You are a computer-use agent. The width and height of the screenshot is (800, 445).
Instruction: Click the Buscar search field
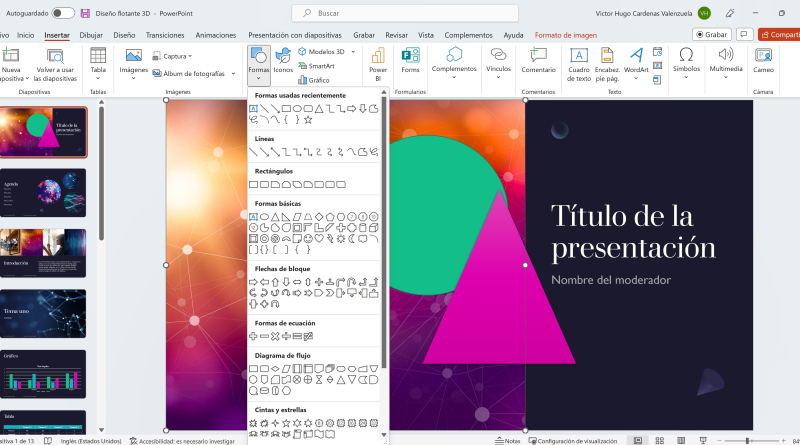point(405,13)
